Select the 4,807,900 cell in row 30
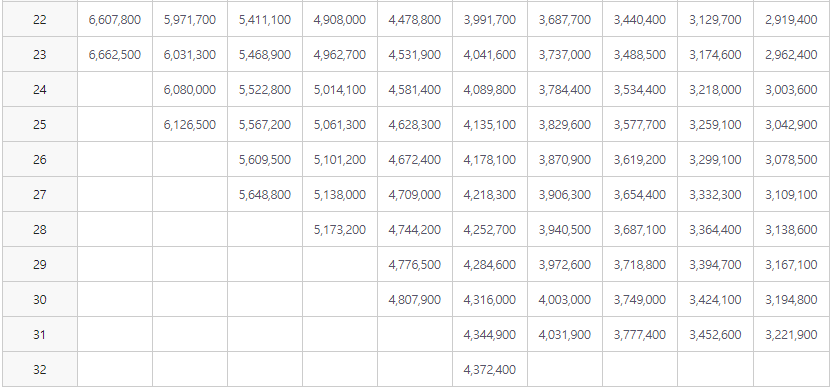 coord(414,300)
